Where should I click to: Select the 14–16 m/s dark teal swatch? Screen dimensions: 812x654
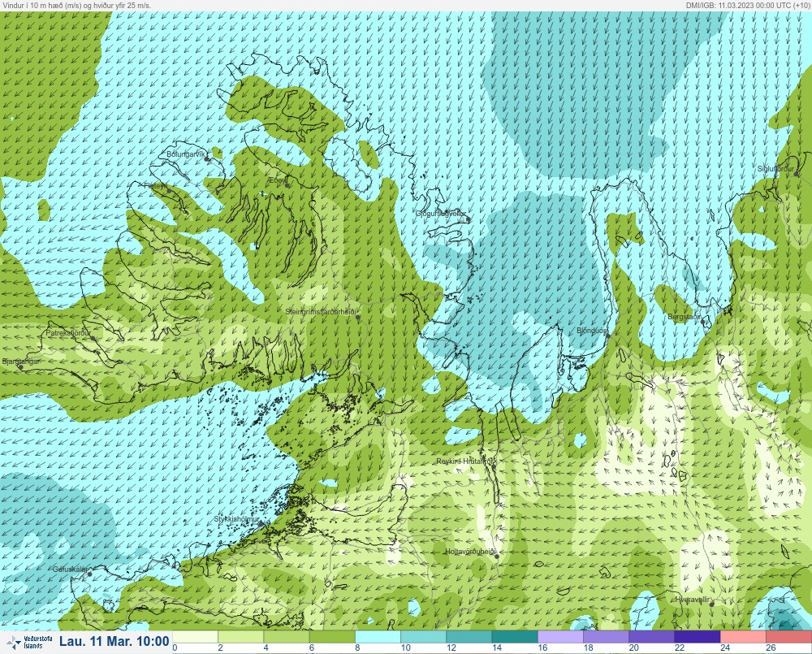[515, 636]
